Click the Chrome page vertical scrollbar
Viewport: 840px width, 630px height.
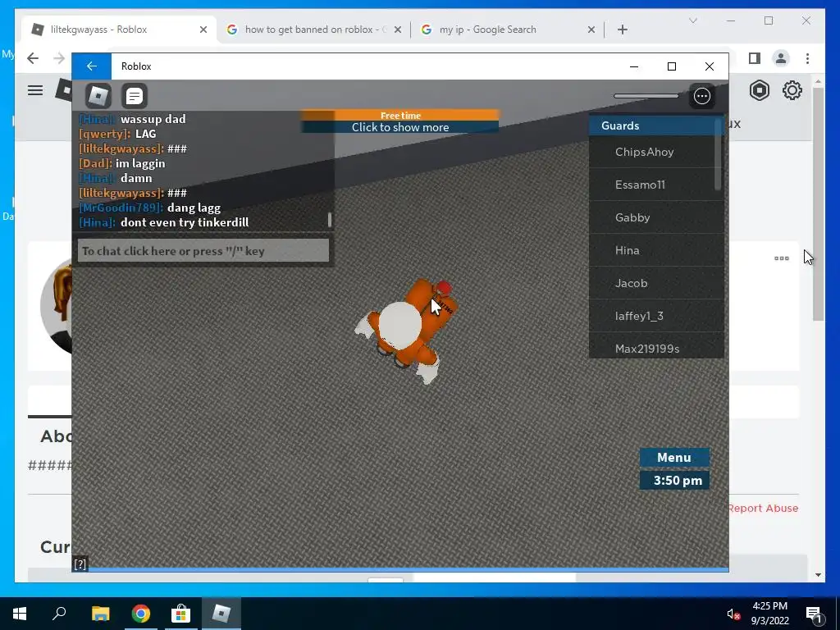(x=818, y=203)
